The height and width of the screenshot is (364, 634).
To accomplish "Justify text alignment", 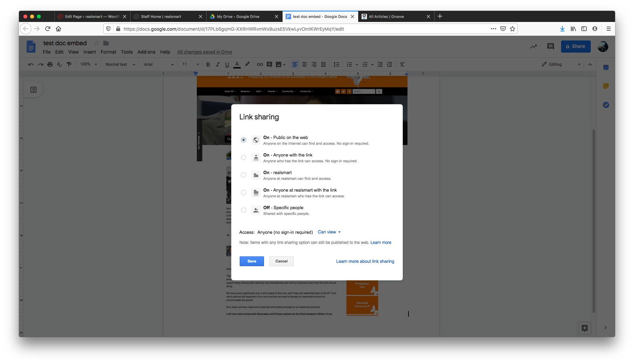I will pyautogui.click(x=323, y=64).
